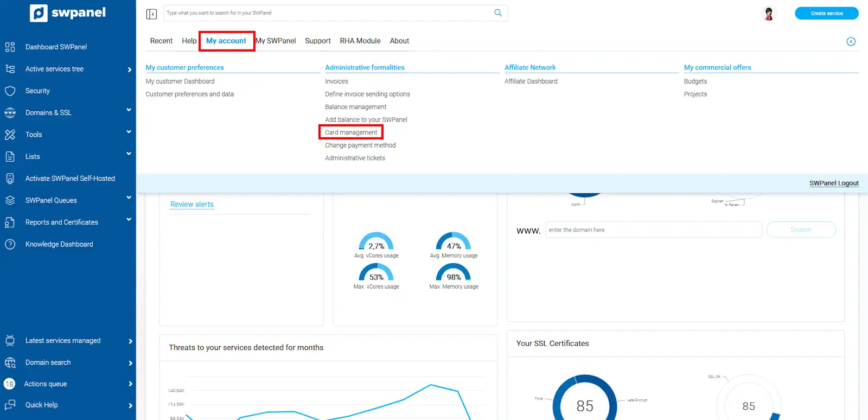Viewport: 868px width, 420px height.
Task: Expand the SWPanel Queues chevron
Action: 129,198
